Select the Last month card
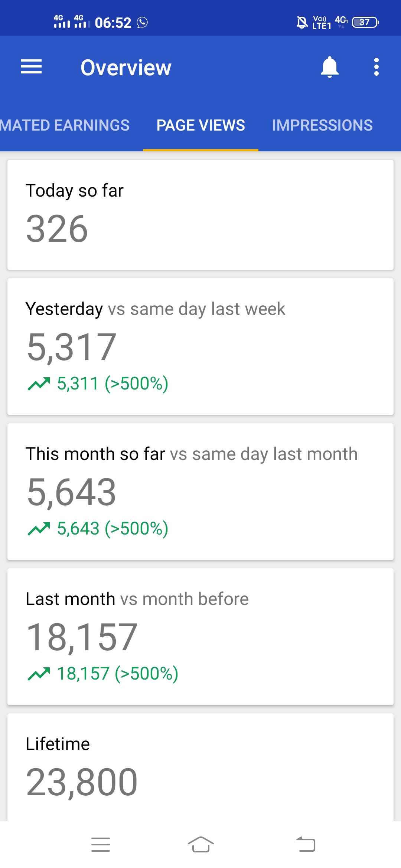The image size is (401, 868). click(200, 637)
